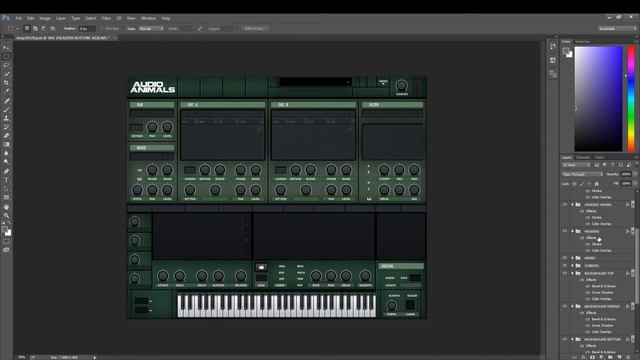Viewport: 640px width, 360px height.
Task: Toggle the Lock all padlock icon
Action: pyautogui.click(x=596, y=184)
